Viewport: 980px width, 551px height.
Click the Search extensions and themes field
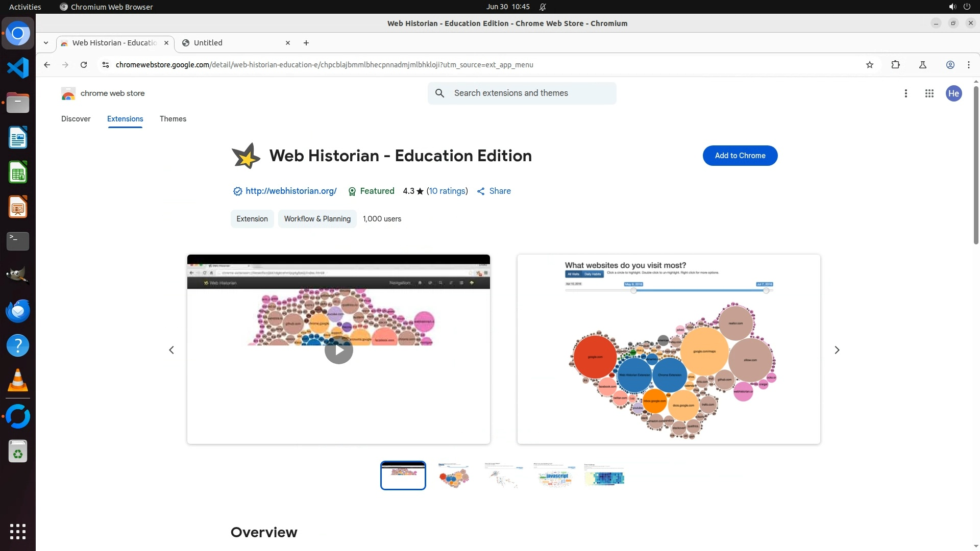pos(531,93)
